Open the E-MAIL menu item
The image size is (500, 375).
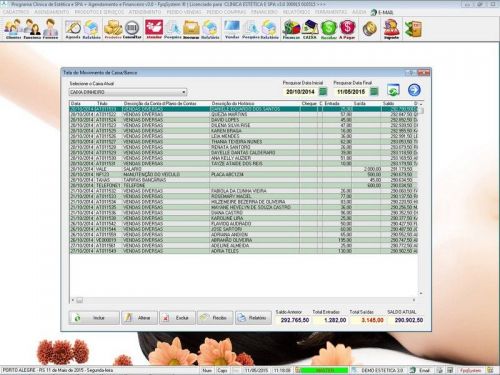(382, 12)
